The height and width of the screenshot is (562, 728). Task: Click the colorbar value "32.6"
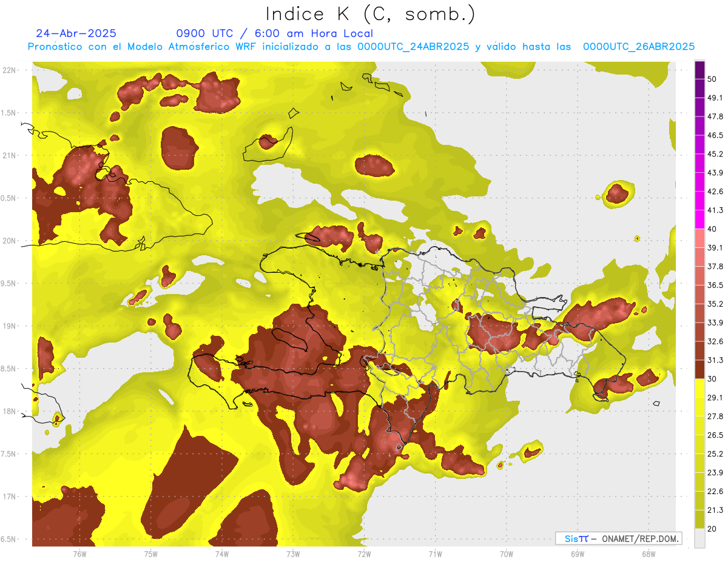(x=715, y=341)
